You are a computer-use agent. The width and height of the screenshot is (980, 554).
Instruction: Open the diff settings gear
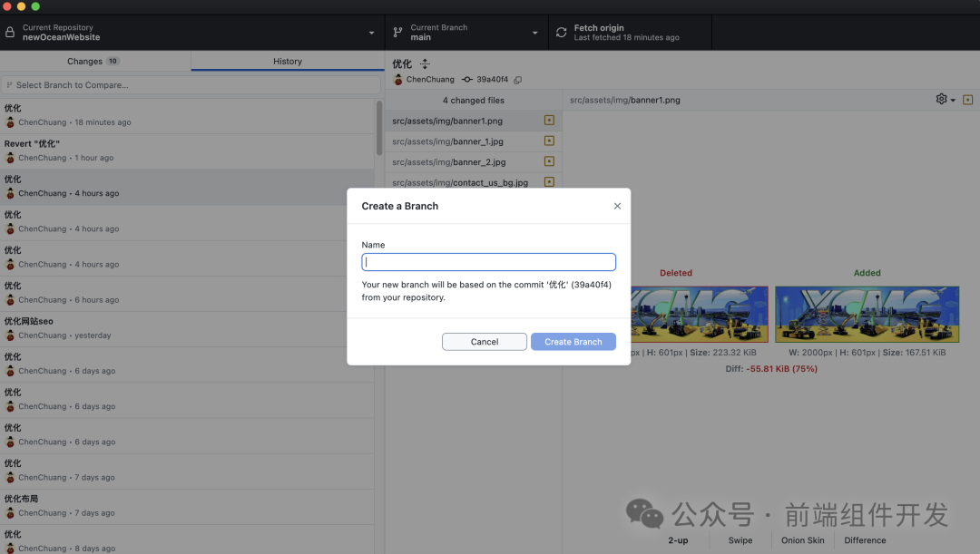coord(941,99)
